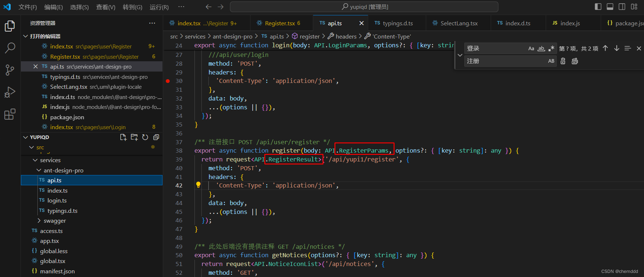
Task: Expand the swagger folder
Action: (39, 220)
